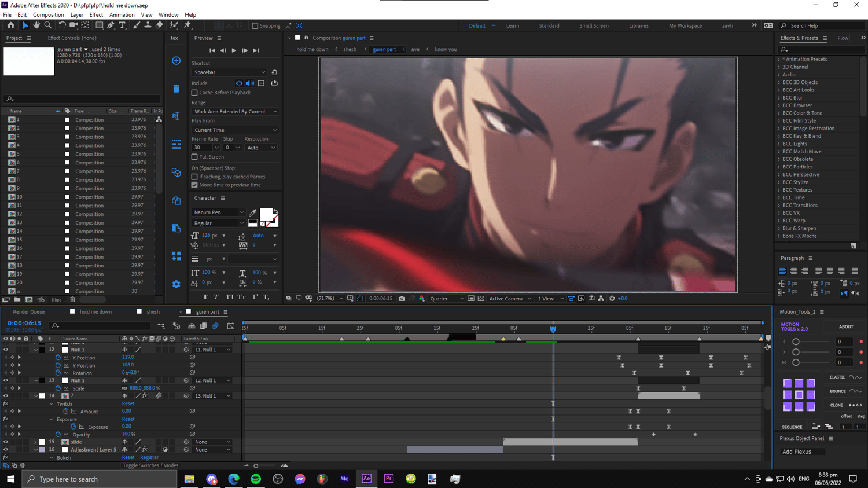The width and height of the screenshot is (868, 488).
Task: Select the Eraser tool
Action: 159,25
